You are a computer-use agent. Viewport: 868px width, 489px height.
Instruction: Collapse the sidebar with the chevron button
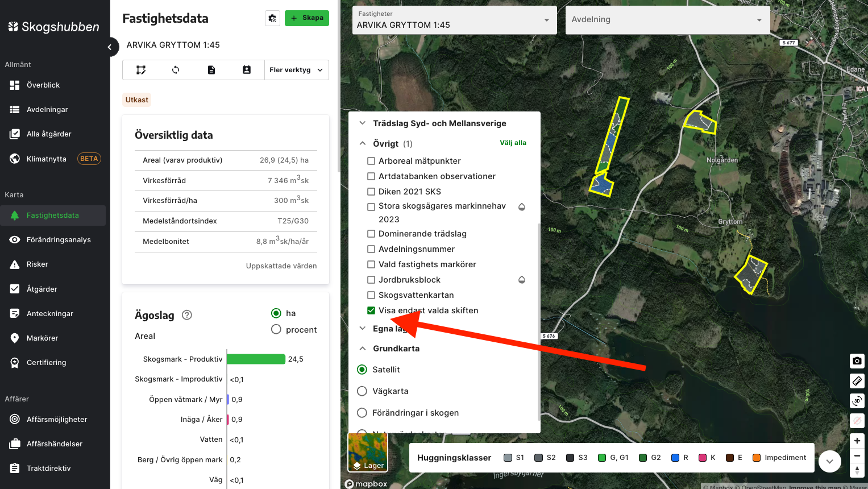click(x=110, y=47)
